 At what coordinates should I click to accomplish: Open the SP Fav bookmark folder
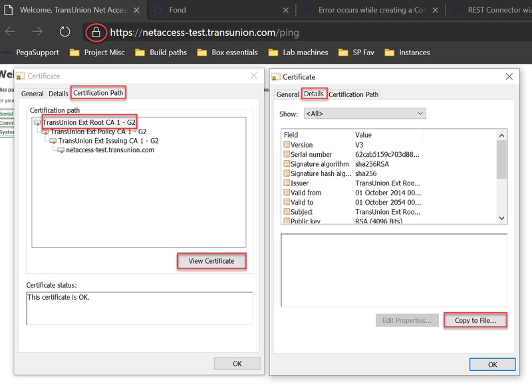click(356, 52)
